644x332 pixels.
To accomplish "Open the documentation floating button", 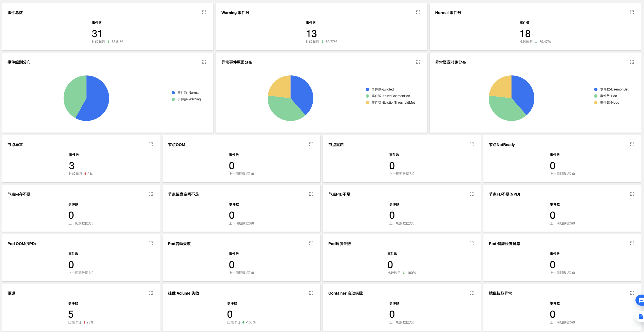I will [640, 317].
